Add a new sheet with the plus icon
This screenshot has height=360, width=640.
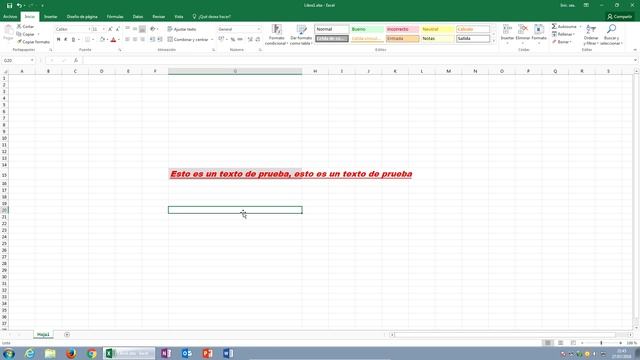click(x=67, y=335)
